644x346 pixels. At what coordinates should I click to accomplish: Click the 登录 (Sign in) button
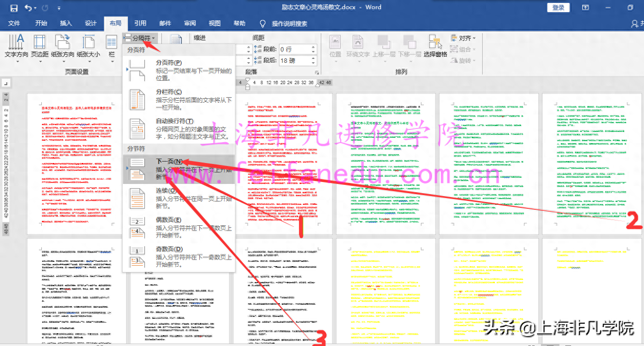(557, 7)
